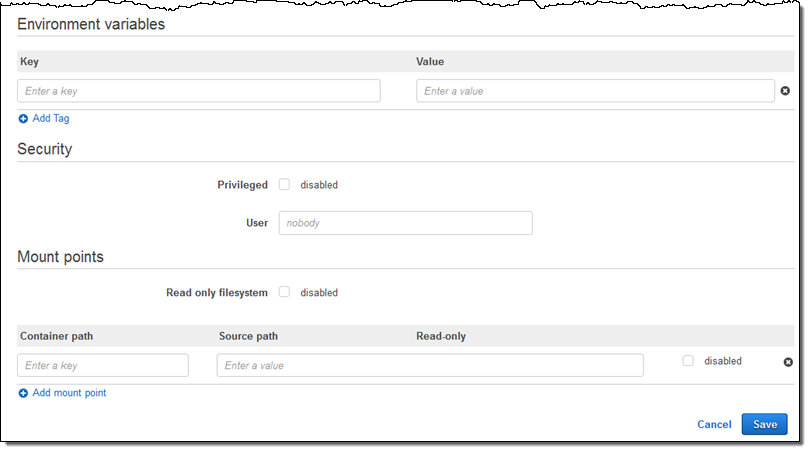Screen dimensions: 810x452
Task: Check the mount point Read-only checkbox
Action: click(688, 361)
